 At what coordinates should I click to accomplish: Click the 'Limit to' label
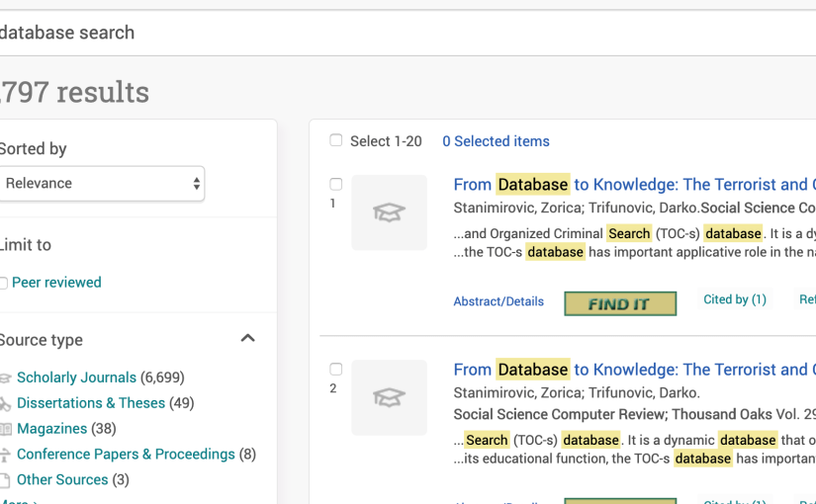(x=26, y=244)
